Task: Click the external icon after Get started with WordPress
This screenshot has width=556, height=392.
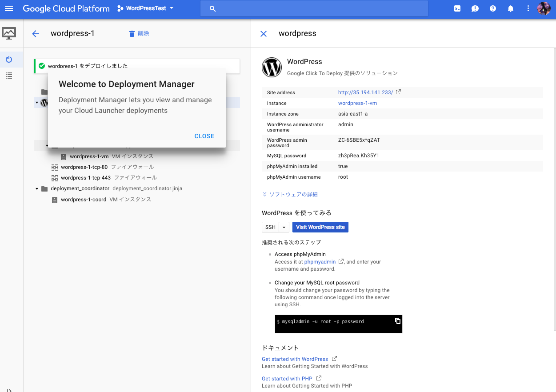Action: coord(334,358)
